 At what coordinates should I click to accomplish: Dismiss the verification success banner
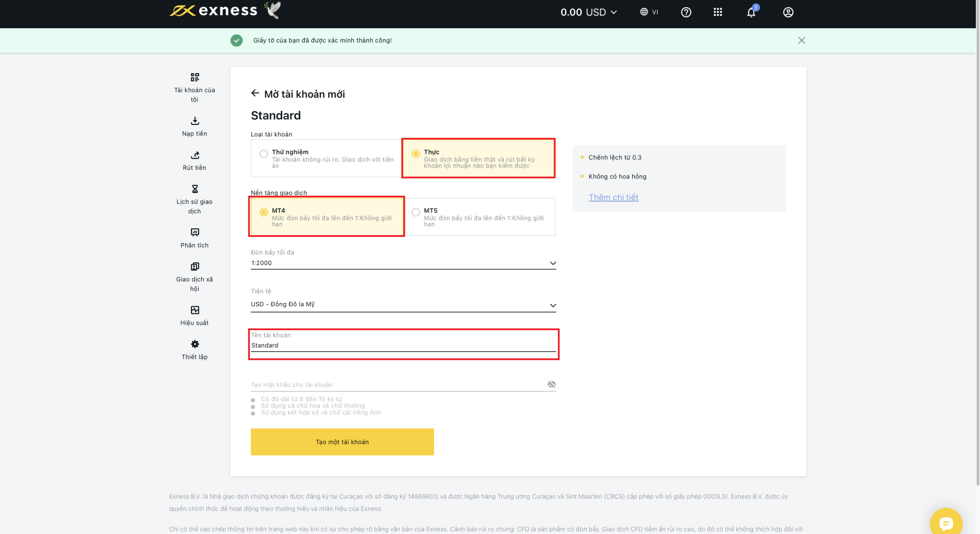click(802, 41)
